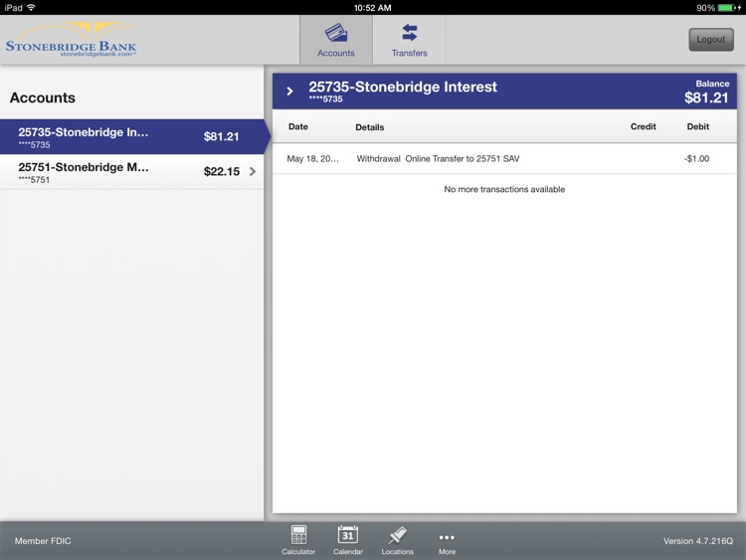Expand chevron on the $22.15 account
746x560 pixels.
(253, 171)
